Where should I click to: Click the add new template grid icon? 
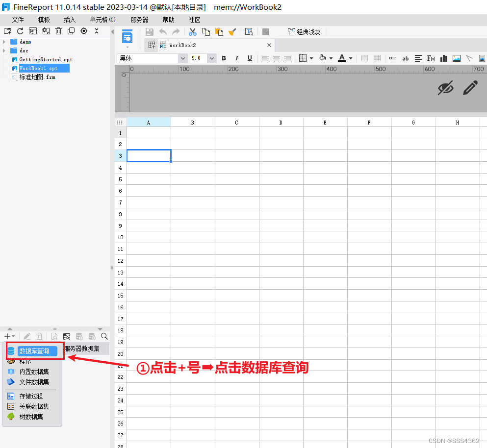click(x=152, y=45)
